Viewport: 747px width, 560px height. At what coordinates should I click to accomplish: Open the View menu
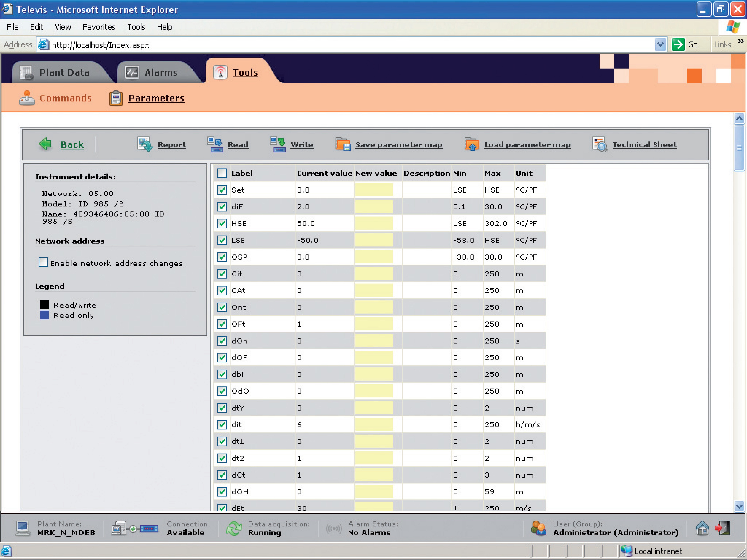coord(63,27)
